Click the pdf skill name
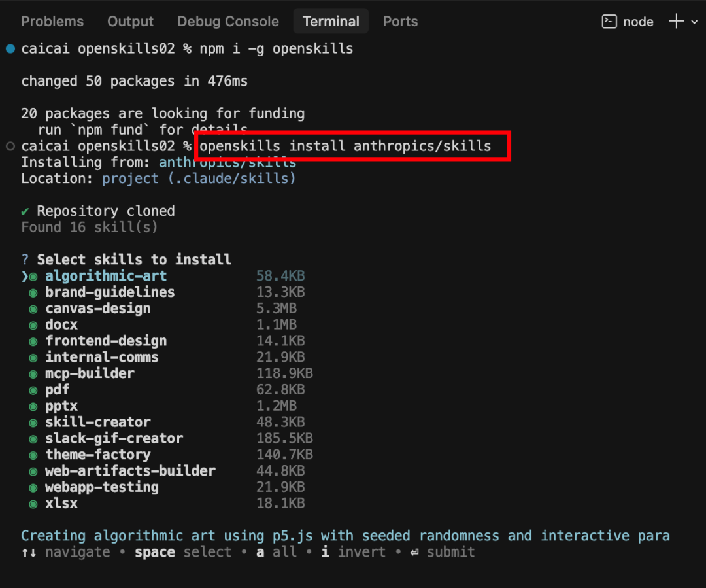706x588 pixels. (x=57, y=389)
